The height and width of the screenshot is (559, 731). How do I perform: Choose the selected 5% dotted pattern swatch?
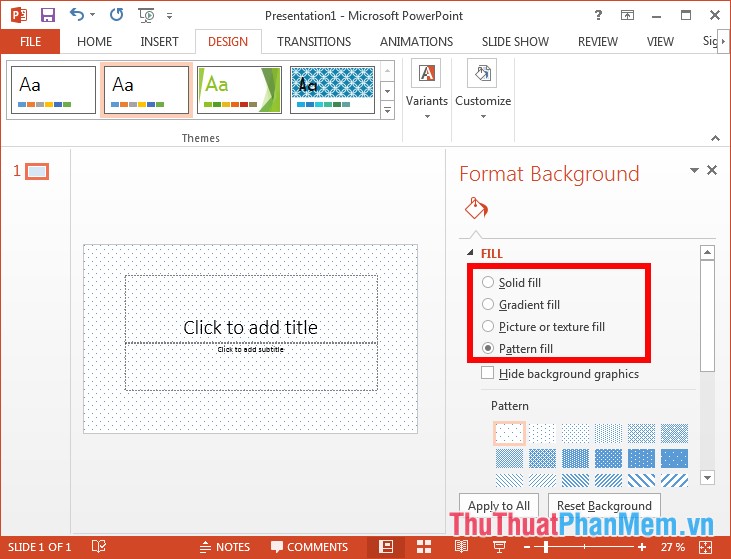(509, 433)
